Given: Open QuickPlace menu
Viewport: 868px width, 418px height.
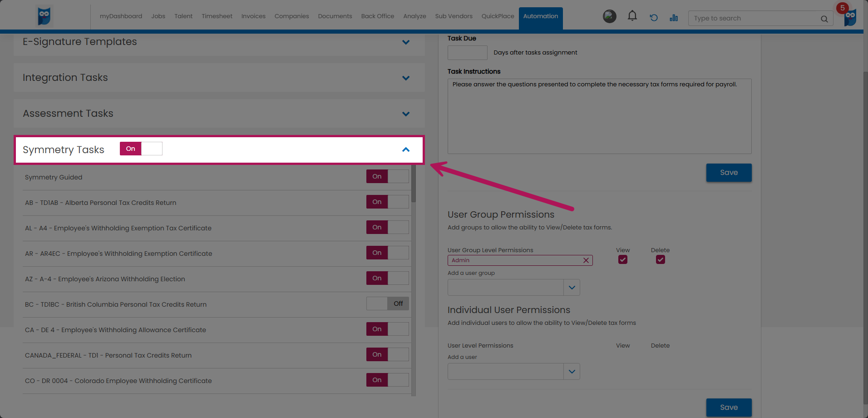Looking at the screenshot, I should coord(498,16).
